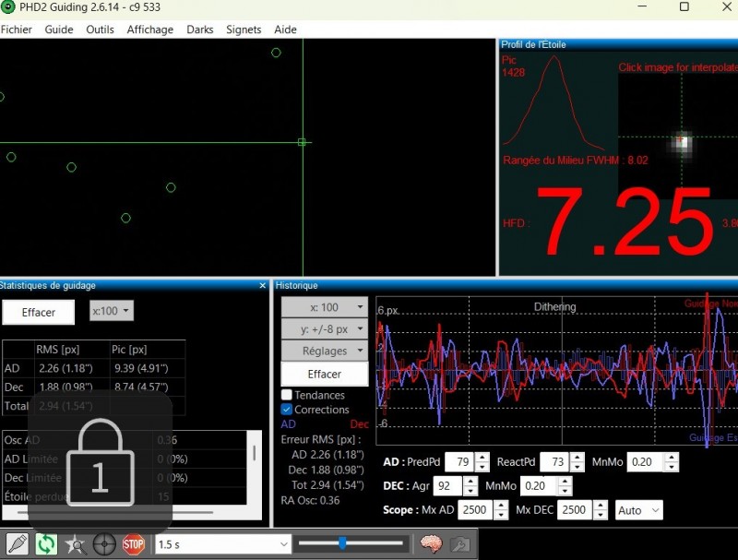Image resolution: width=738 pixels, height=560 pixels.
Task: Click the DEC MnMo 0.20 field
Action: [x=540, y=486]
